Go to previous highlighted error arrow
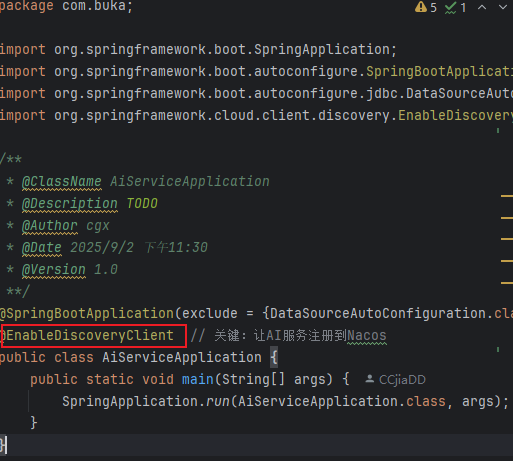This screenshot has height=461, width=513. [482, 7]
